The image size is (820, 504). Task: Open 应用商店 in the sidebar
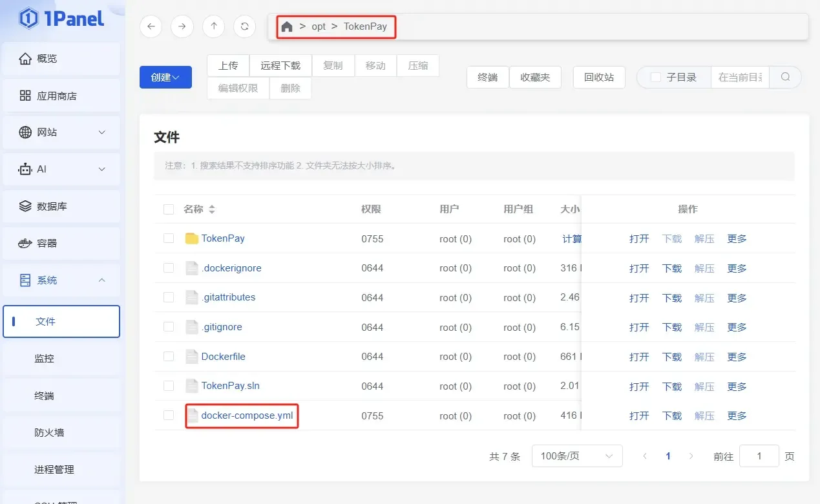pyautogui.click(x=61, y=96)
